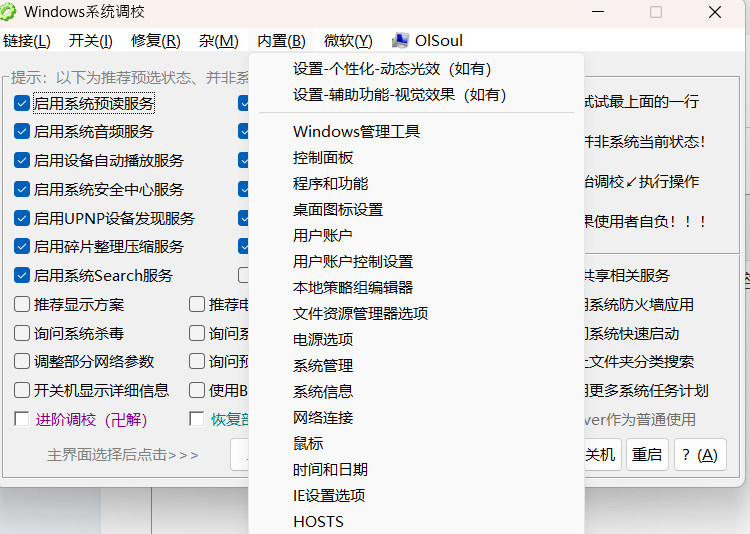Click the 关机 button
750x534 pixels.
[601, 455]
